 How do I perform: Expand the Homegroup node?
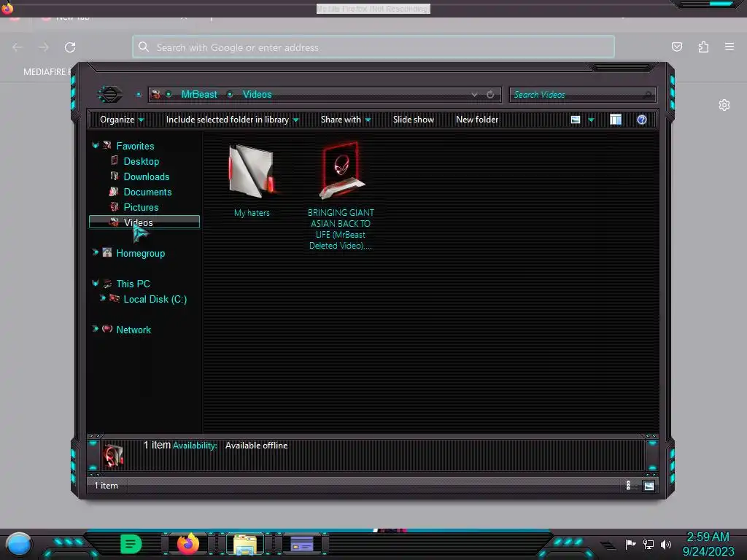(96, 252)
